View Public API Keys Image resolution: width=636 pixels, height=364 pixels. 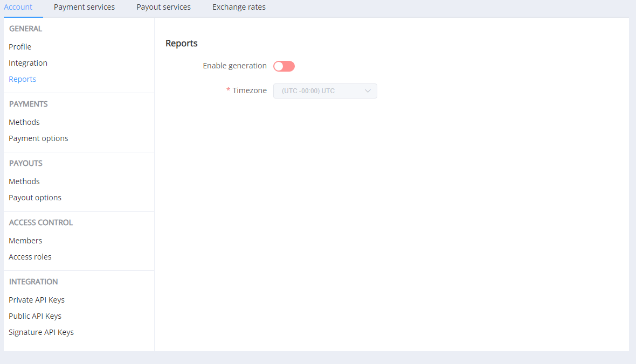35,316
